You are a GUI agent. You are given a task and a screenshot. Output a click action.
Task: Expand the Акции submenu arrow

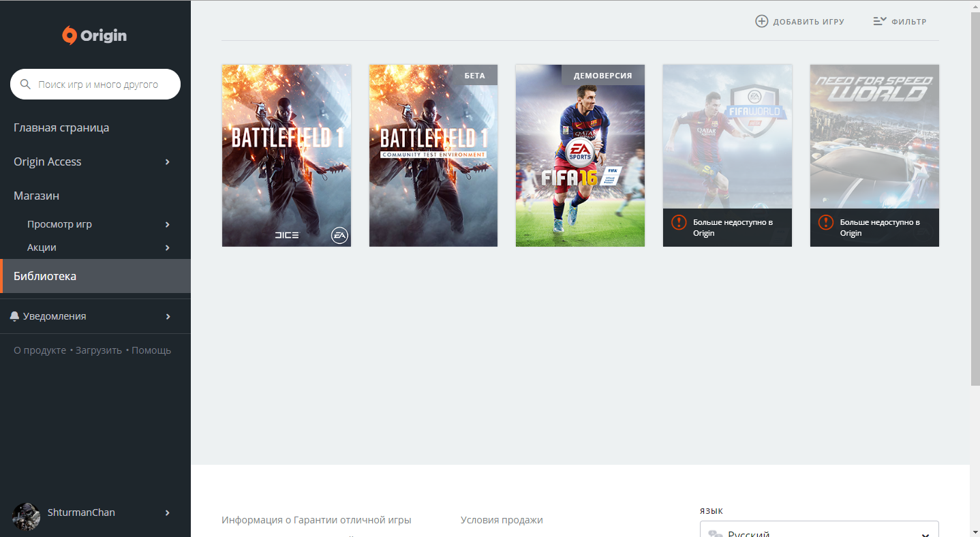(168, 247)
